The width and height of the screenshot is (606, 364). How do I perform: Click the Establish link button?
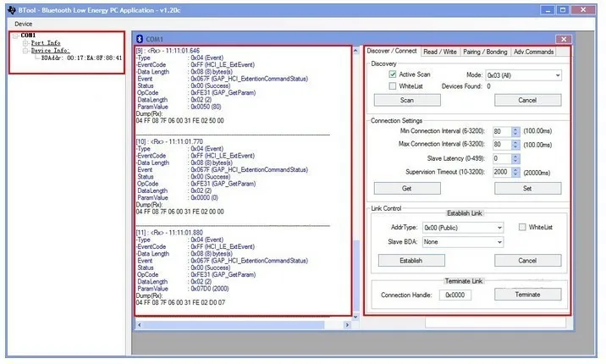(411, 261)
